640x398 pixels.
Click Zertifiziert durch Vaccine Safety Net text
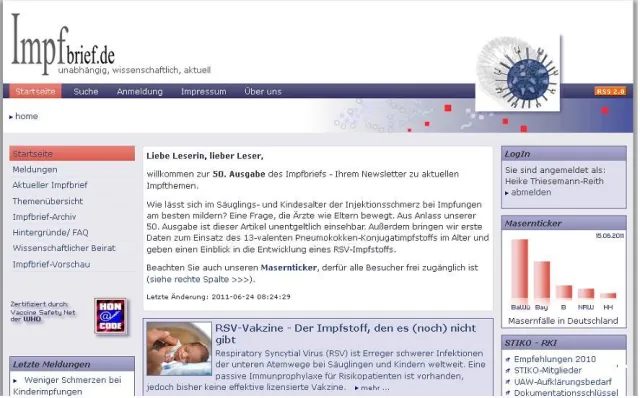(x=43, y=312)
